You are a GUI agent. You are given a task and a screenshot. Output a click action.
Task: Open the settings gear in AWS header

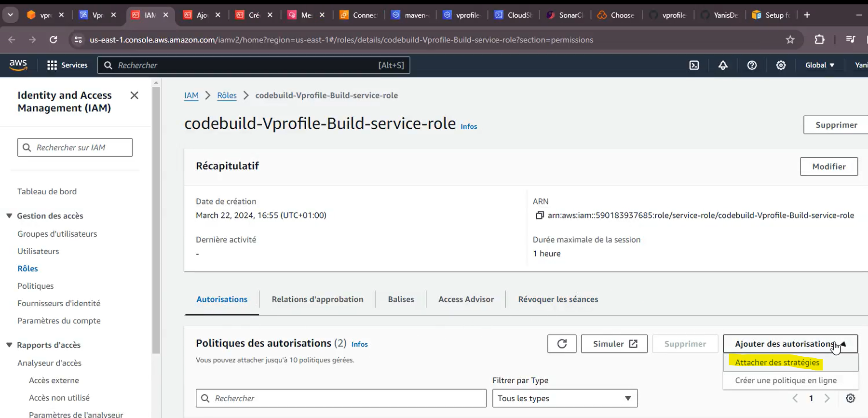pyautogui.click(x=781, y=65)
